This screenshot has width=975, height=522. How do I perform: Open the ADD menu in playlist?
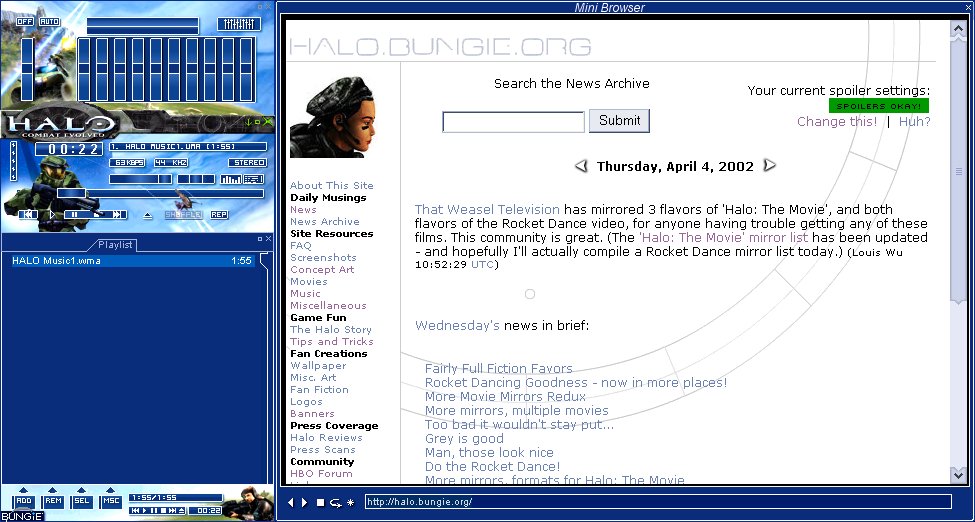click(x=24, y=501)
